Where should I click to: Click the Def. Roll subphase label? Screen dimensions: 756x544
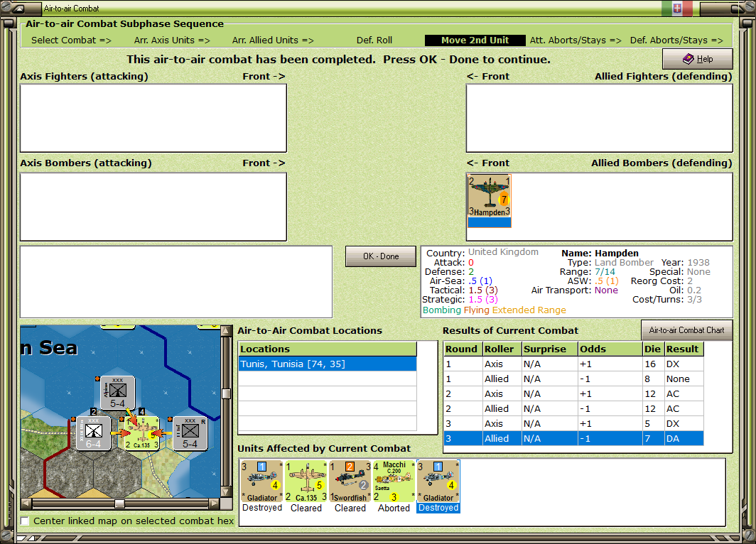point(374,40)
